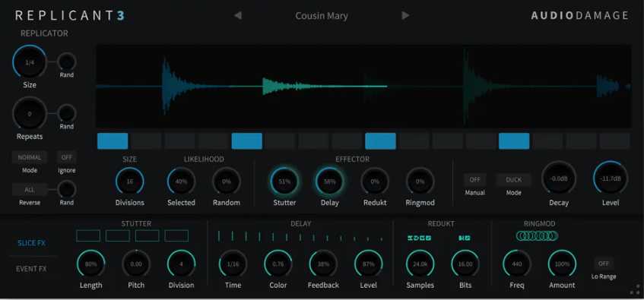
Task: Click the REPLICANT 3 title logo
Action: pos(70,16)
